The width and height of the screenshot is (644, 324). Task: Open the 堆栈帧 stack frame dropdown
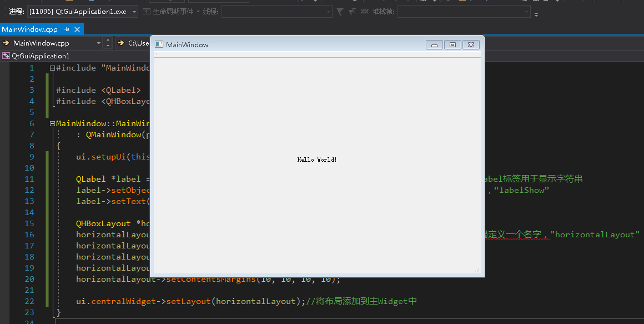(x=464, y=12)
